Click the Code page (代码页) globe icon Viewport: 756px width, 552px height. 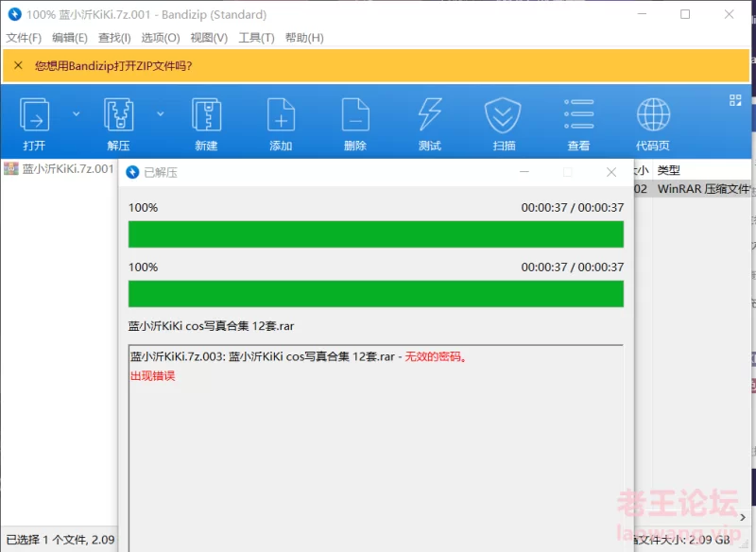coord(653,114)
